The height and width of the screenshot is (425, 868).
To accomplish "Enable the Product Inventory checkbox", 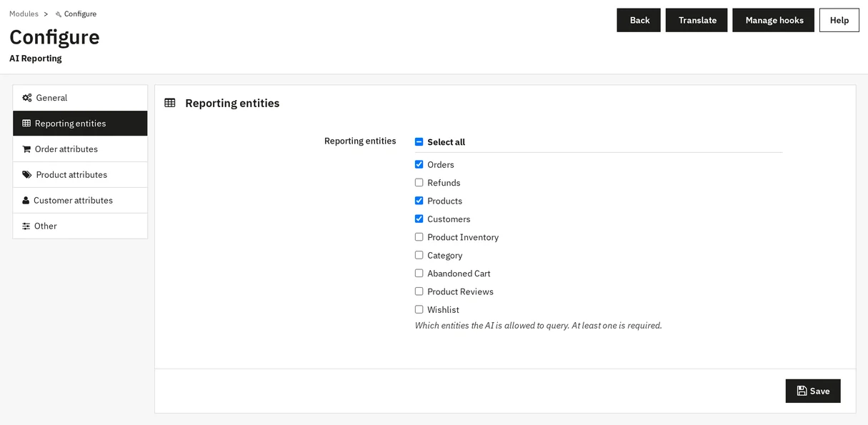I will (419, 237).
